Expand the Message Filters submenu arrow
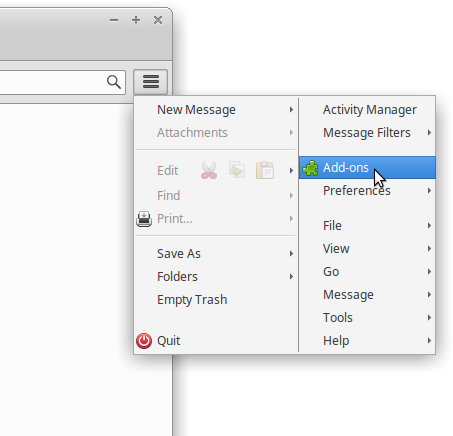This screenshot has width=453, height=436. click(x=429, y=133)
